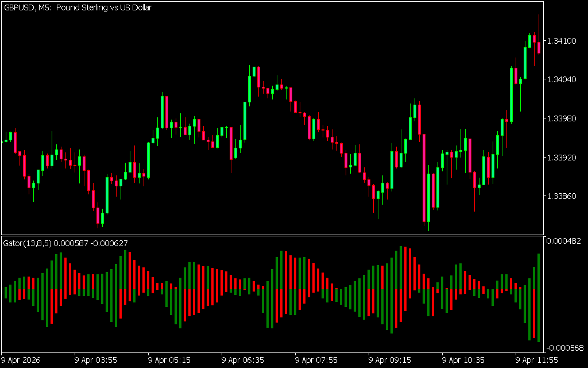Click the 9 Apr 03:55 time label
Viewport: 588px width, 368px height.
point(96,361)
